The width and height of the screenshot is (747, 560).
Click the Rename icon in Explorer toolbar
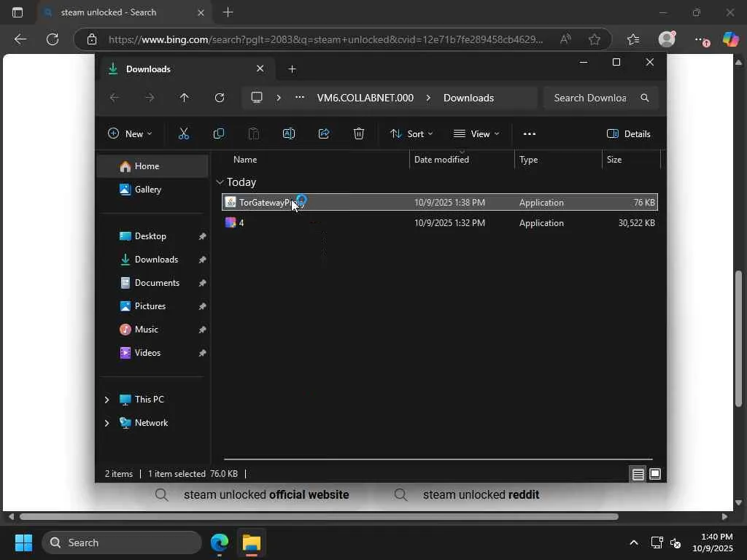289,134
